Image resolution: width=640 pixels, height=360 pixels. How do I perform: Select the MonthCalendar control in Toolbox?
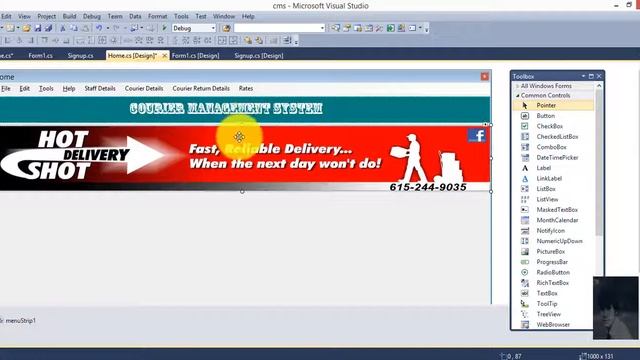[x=553, y=220]
